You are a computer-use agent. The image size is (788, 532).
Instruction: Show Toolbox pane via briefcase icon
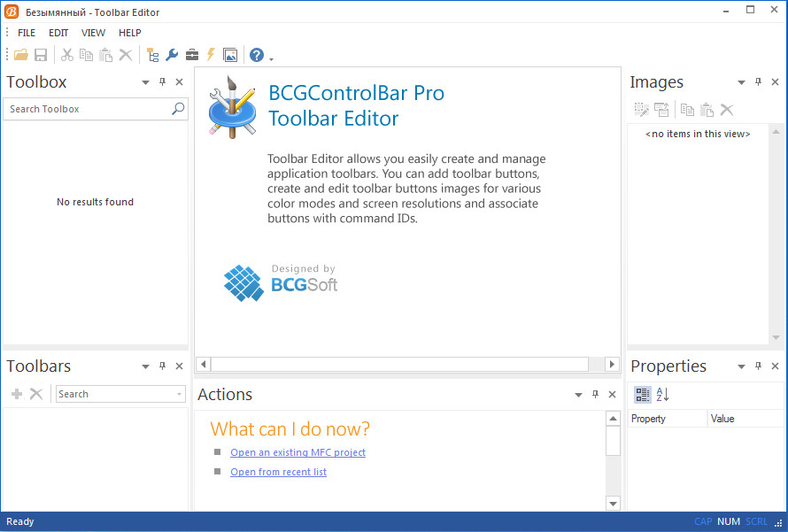coord(192,55)
